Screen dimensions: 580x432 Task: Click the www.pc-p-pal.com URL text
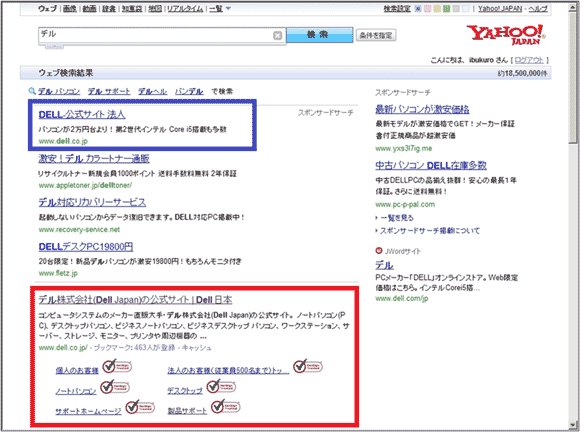[x=405, y=204]
